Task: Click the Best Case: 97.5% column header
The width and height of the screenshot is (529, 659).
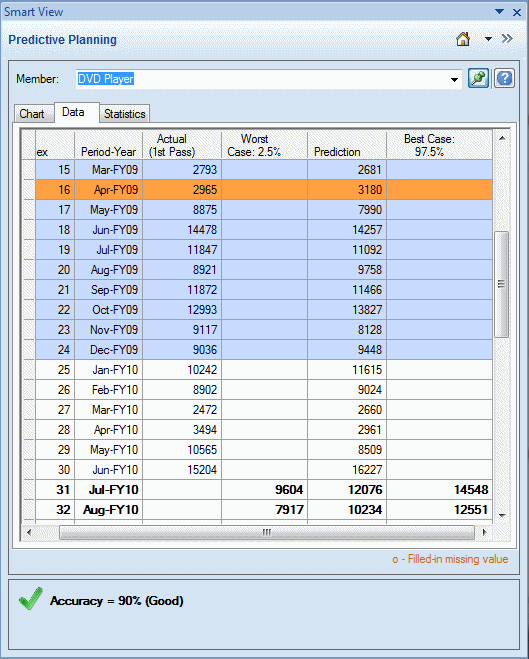Action: 439,145
